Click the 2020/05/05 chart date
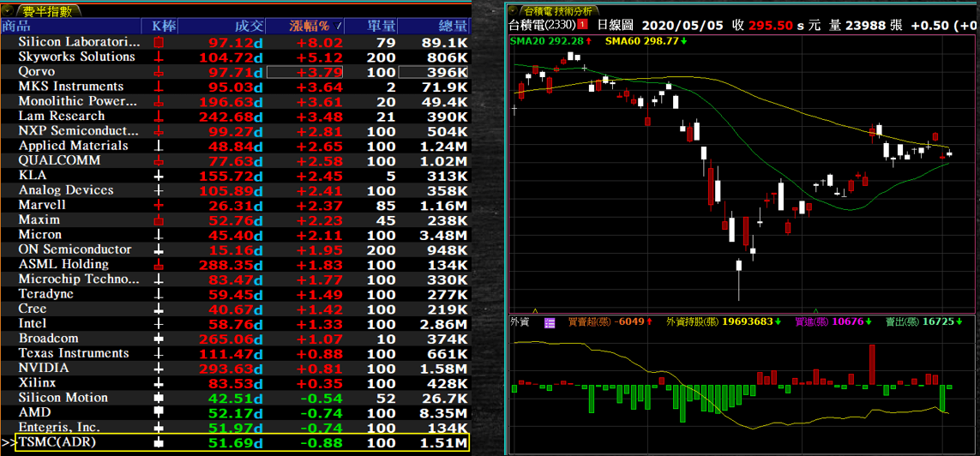The height and width of the screenshot is (456, 980). click(x=682, y=26)
